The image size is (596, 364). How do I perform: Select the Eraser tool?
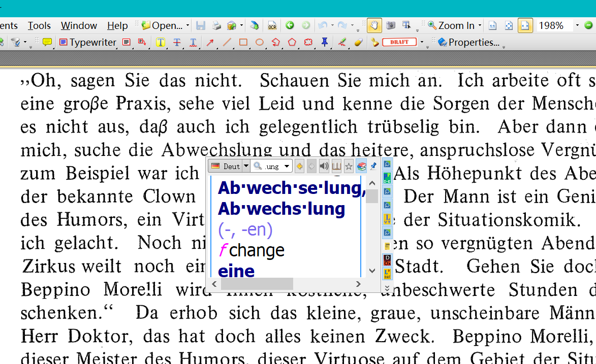click(358, 42)
